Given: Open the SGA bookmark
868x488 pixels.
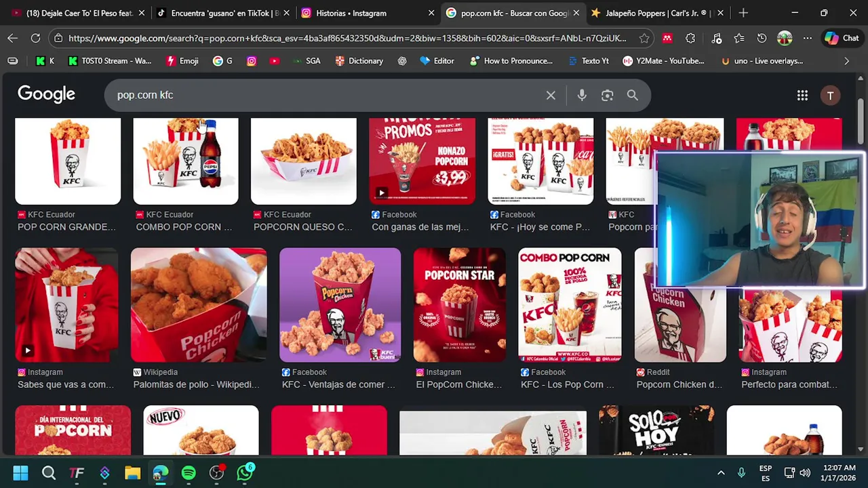Looking at the screenshot, I should pos(306,61).
